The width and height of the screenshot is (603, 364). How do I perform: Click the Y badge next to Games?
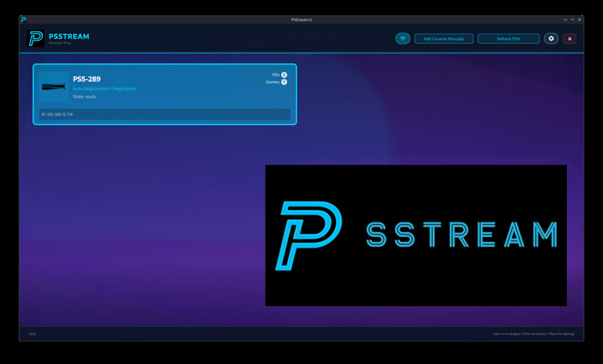point(284,82)
